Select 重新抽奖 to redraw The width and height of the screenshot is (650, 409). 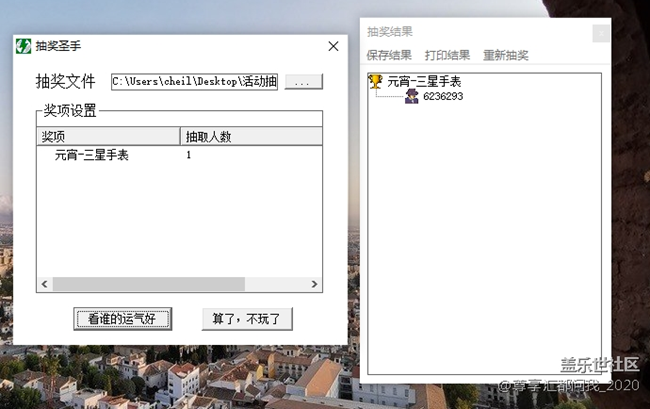[x=506, y=55]
